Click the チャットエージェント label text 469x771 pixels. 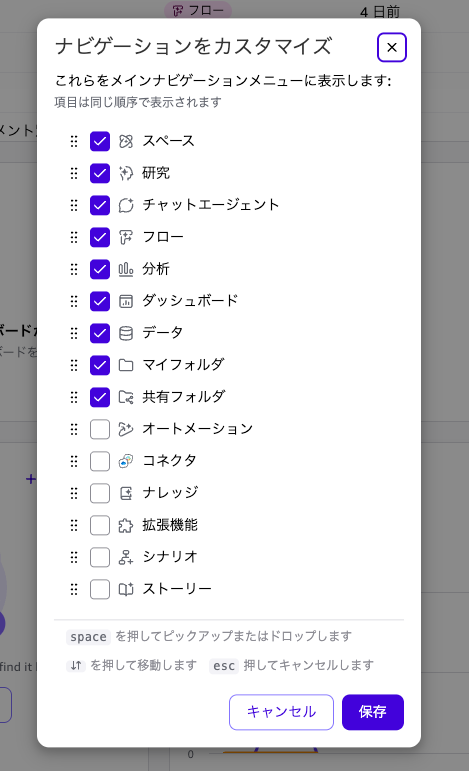pos(211,205)
